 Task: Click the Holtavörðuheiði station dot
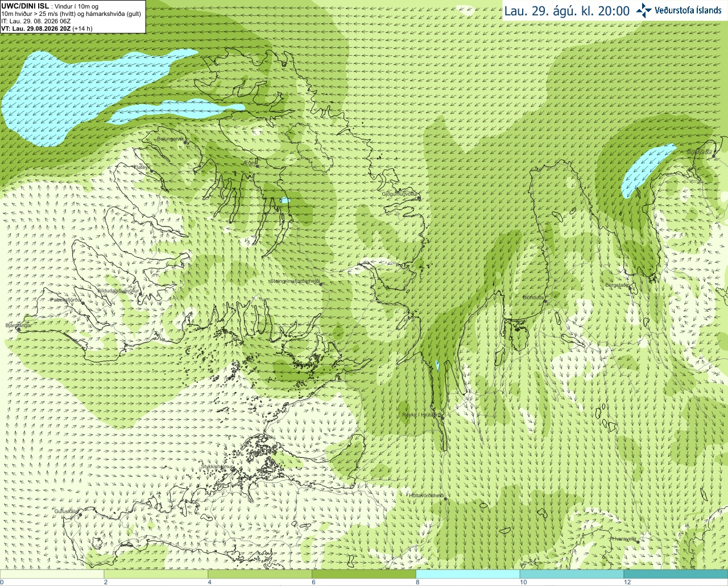445,499
